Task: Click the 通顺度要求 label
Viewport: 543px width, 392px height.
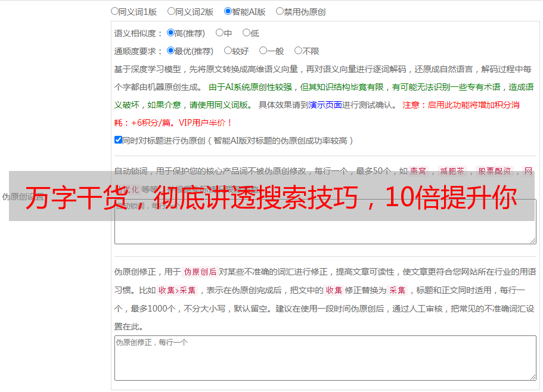Action: [138, 51]
